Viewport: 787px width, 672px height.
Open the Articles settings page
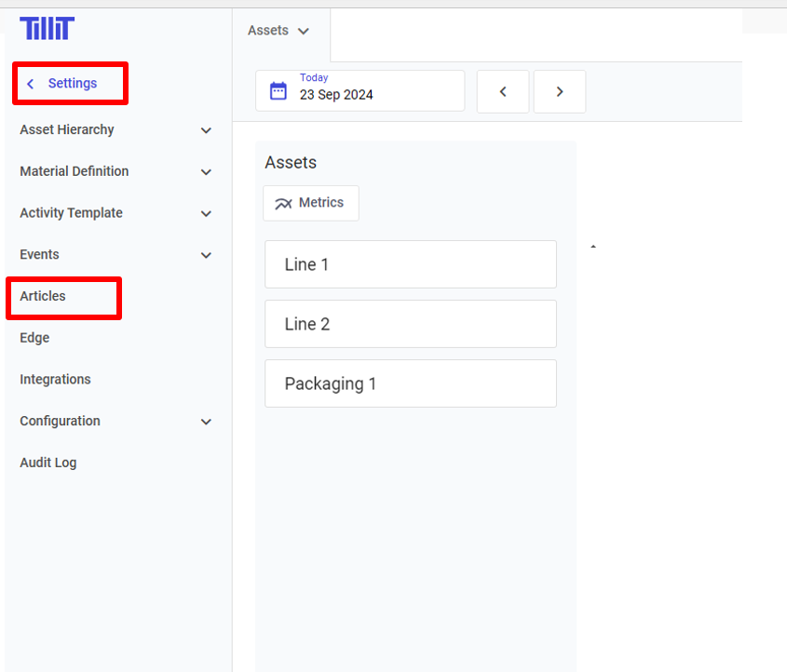(x=43, y=296)
